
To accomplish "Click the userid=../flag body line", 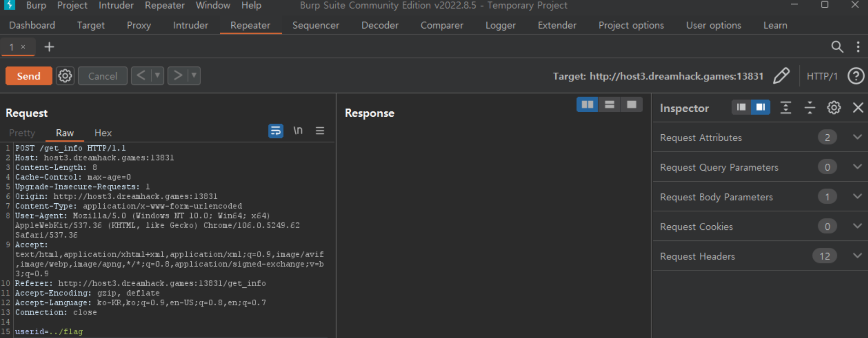I will (x=49, y=332).
